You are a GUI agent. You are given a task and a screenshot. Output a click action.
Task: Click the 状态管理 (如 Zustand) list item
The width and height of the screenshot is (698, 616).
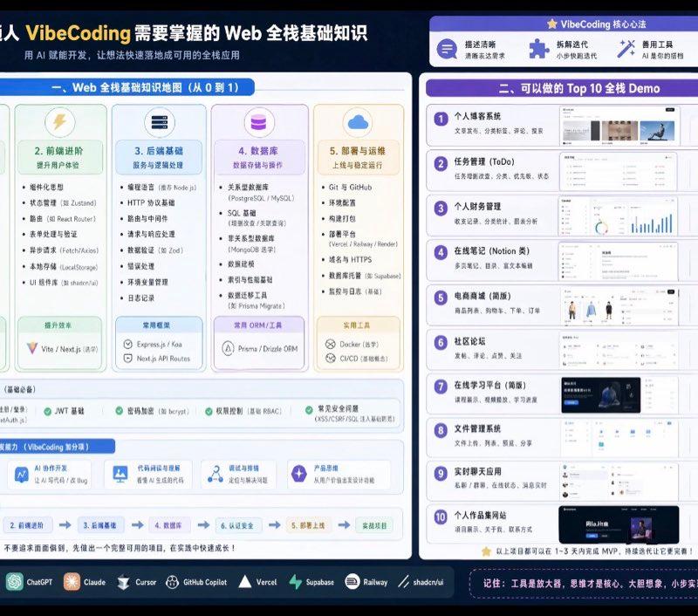click(63, 203)
